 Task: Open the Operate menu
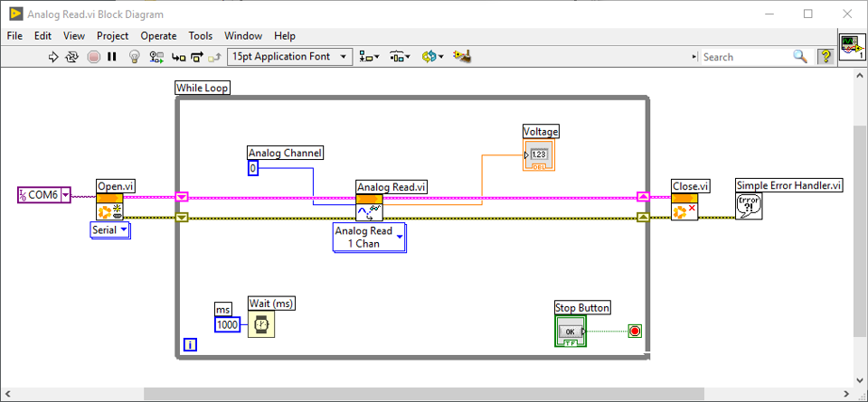158,36
